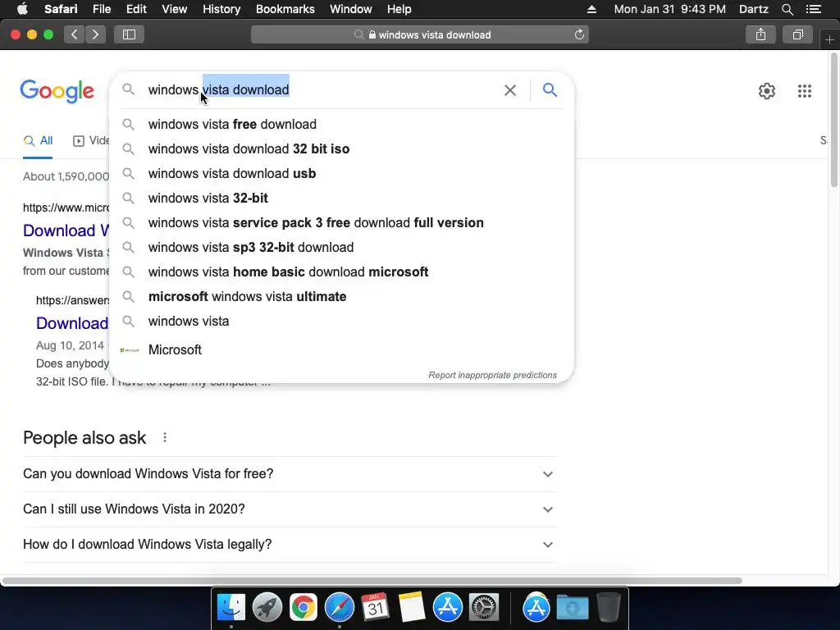Open the Bookmarks menu
The width and height of the screenshot is (840, 630).
[x=285, y=9]
